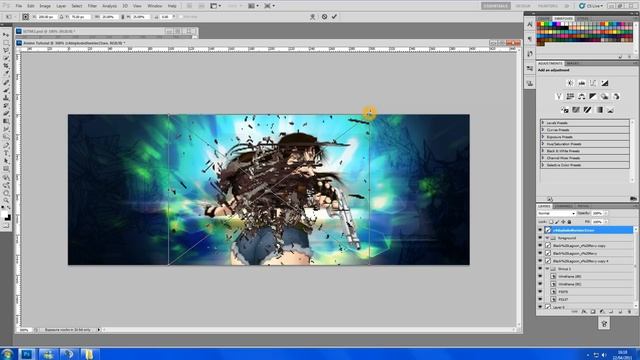Click the create new layer button
This screenshot has height=360, width=640.
tap(620, 312)
